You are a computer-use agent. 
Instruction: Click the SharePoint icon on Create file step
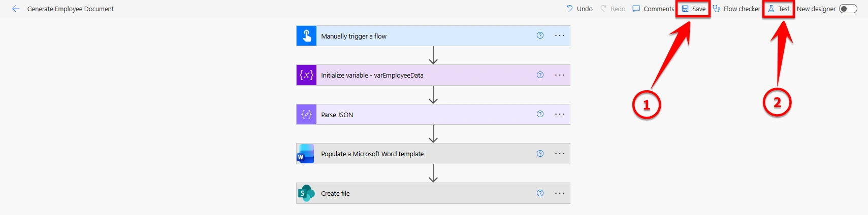coord(306,193)
